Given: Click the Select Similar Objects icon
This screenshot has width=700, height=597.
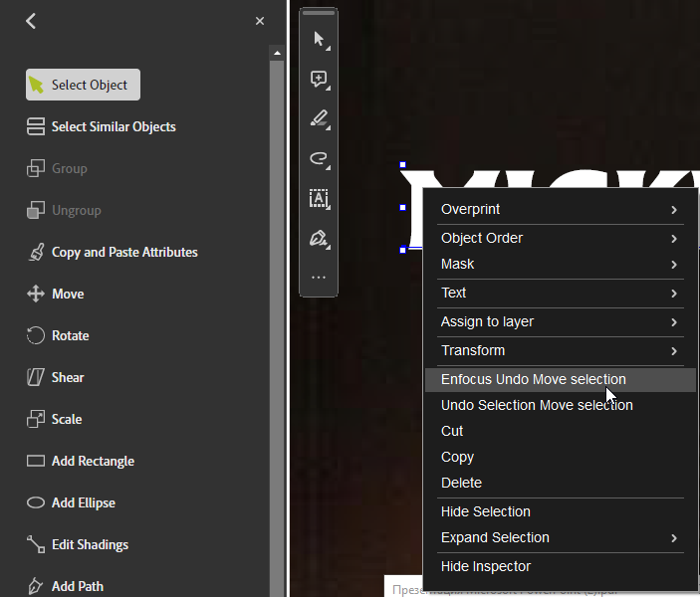Looking at the screenshot, I should [x=36, y=126].
